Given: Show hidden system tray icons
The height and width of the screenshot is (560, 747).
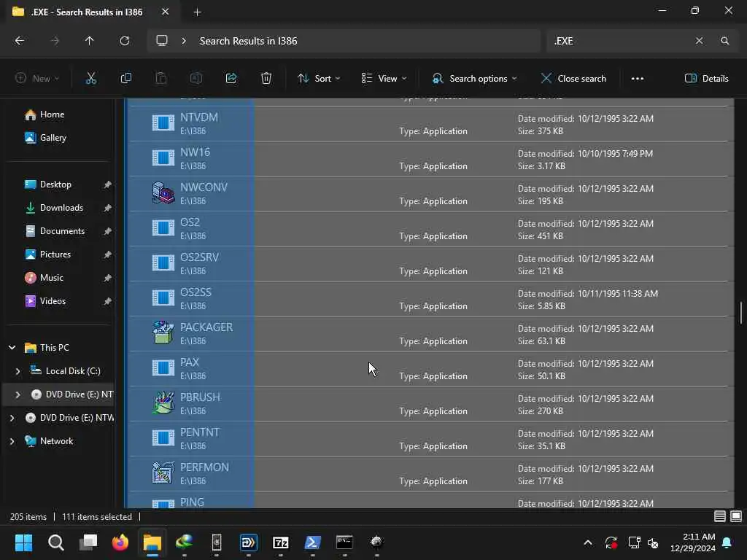Looking at the screenshot, I should pyautogui.click(x=588, y=542).
